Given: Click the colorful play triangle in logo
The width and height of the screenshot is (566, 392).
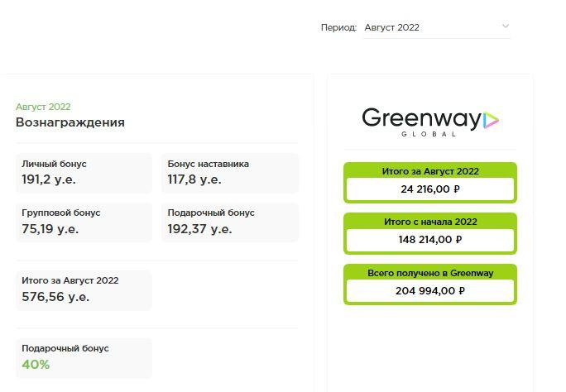Looking at the screenshot, I should coord(491,120).
